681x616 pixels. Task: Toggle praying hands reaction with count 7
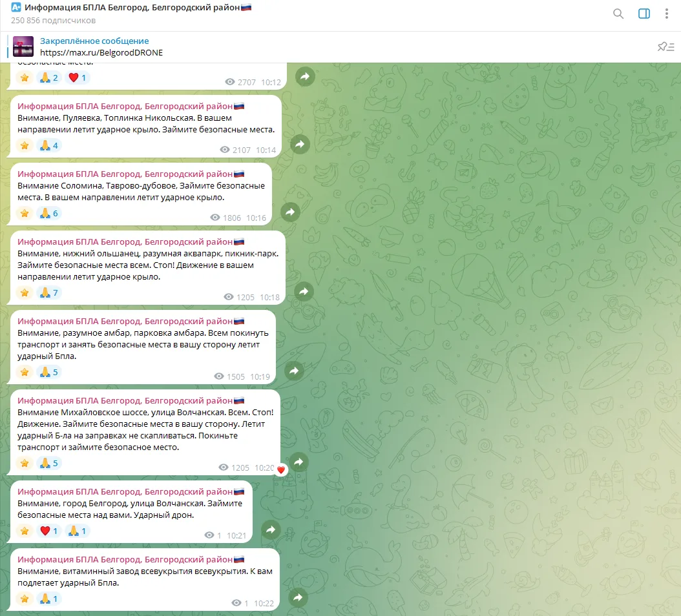click(x=49, y=293)
